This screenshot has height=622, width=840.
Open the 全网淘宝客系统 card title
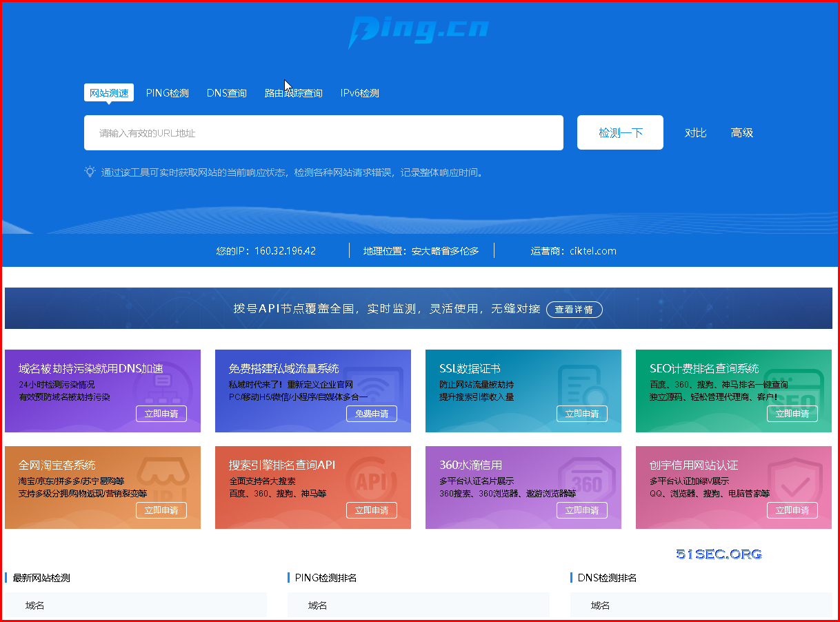pyautogui.click(x=57, y=465)
